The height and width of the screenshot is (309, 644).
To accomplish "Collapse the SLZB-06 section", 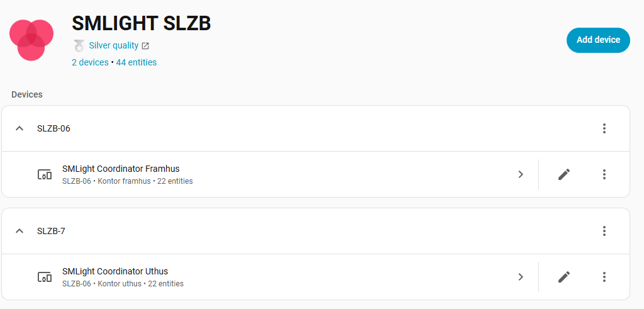I will pyautogui.click(x=19, y=128).
